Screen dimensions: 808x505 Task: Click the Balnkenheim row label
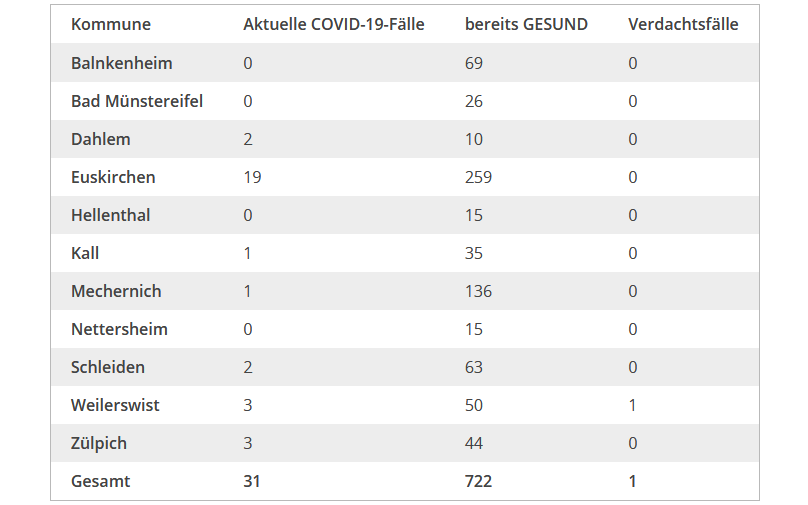pos(122,63)
